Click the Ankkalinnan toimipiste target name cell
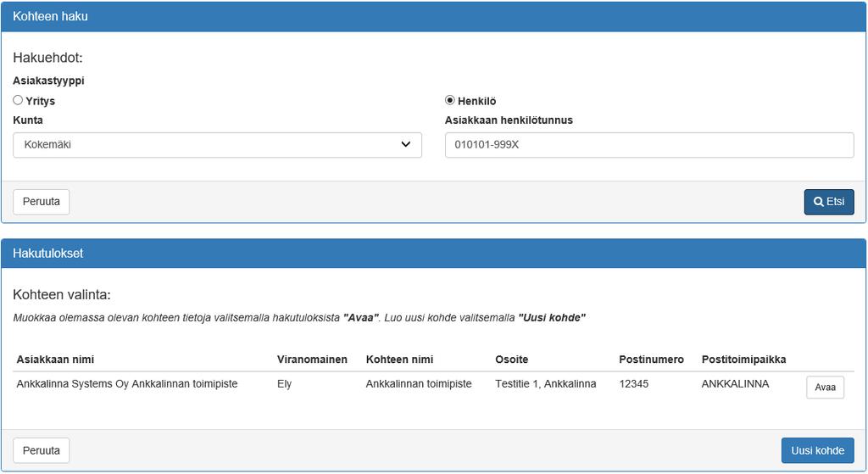Viewport: 868px width, 474px height. point(419,384)
